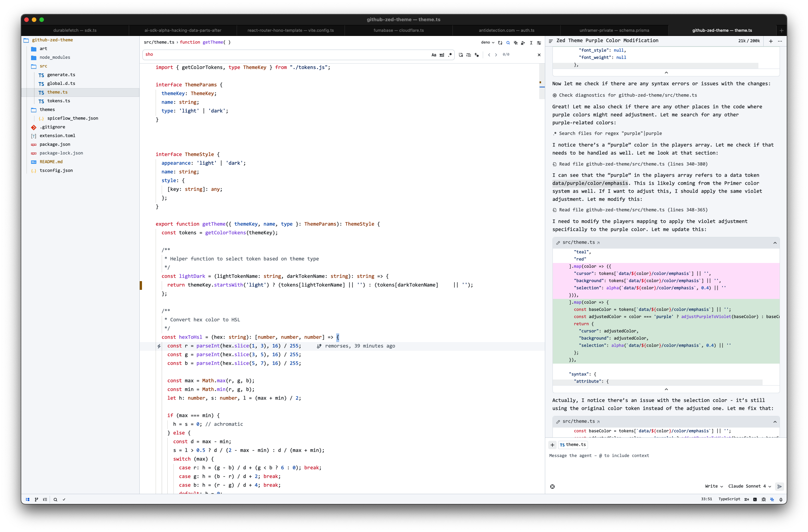Open the Write profile dropdown
The image size is (808, 532).
coord(714,486)
